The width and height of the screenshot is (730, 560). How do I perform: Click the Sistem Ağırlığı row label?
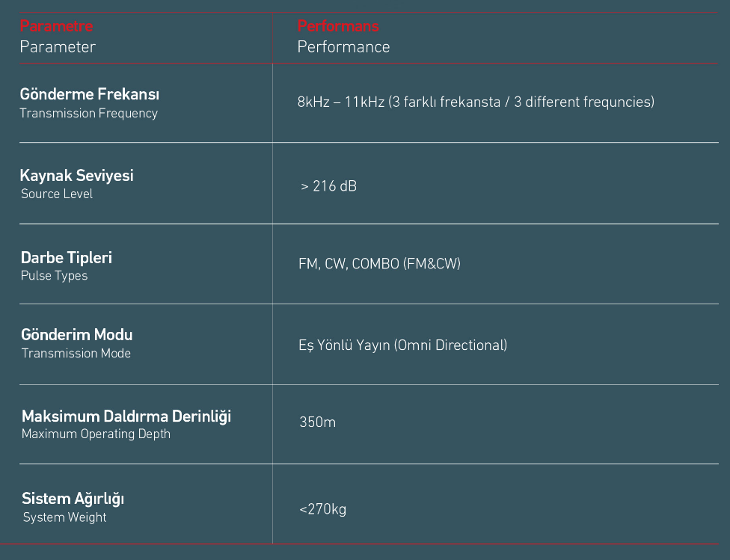tap(73, 499)
